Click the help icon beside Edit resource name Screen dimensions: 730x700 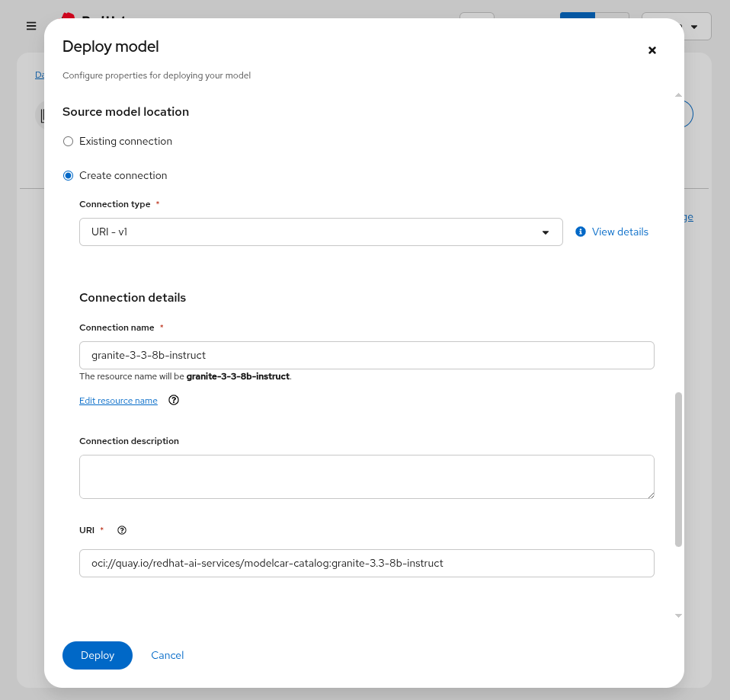(174, 400)
